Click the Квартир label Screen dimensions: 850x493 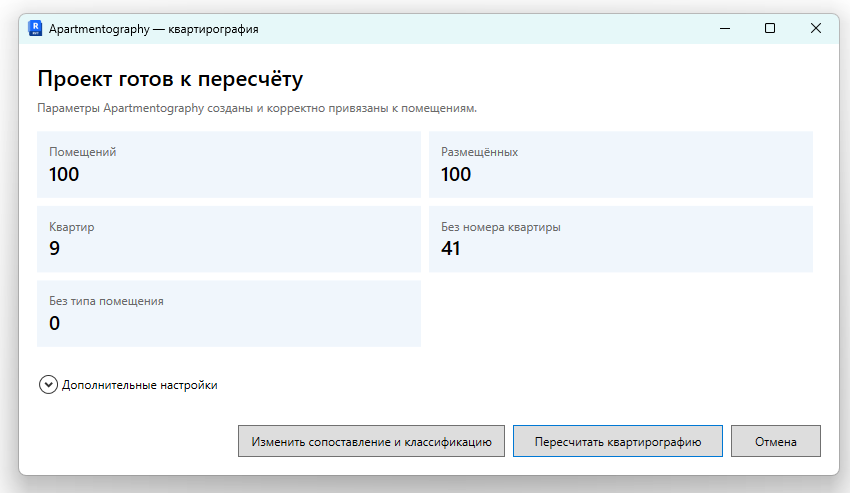pos(72,227)
